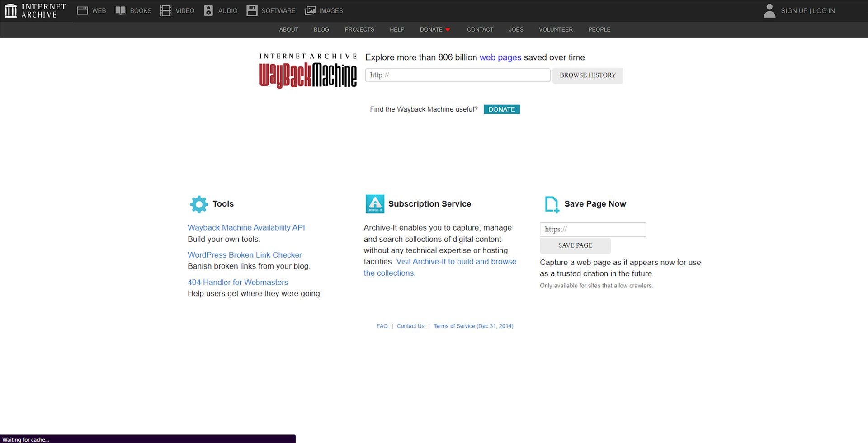Screen dimensions: 868x443
Task: Click the Wayback Machine logo
Action: tap(308, 71)
